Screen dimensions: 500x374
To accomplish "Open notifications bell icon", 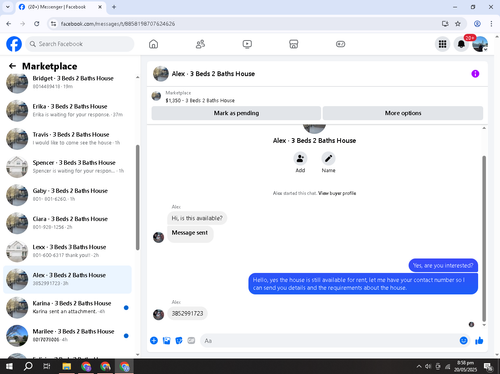I will [x=461, y=44].
